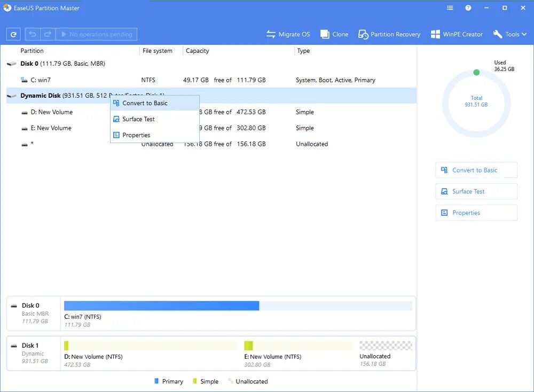Click the Convert to Basic icon in context menu
The height and width of the screenshot is (392, 534).
[116, 103]
